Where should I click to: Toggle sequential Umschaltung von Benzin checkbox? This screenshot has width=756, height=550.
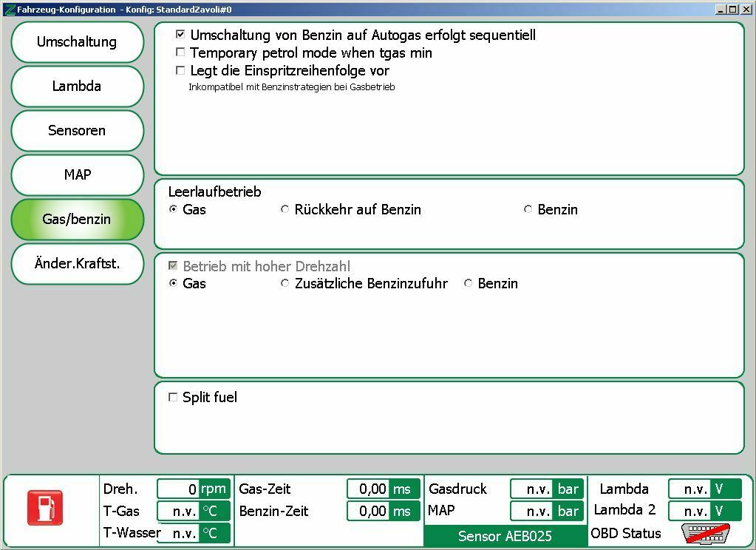coord(180,35)
